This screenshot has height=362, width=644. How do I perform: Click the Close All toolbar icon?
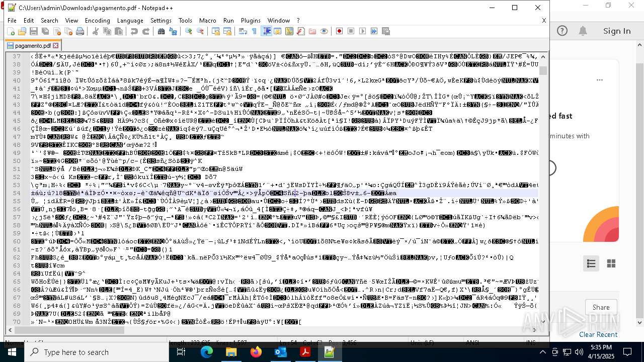pos(68,31)
